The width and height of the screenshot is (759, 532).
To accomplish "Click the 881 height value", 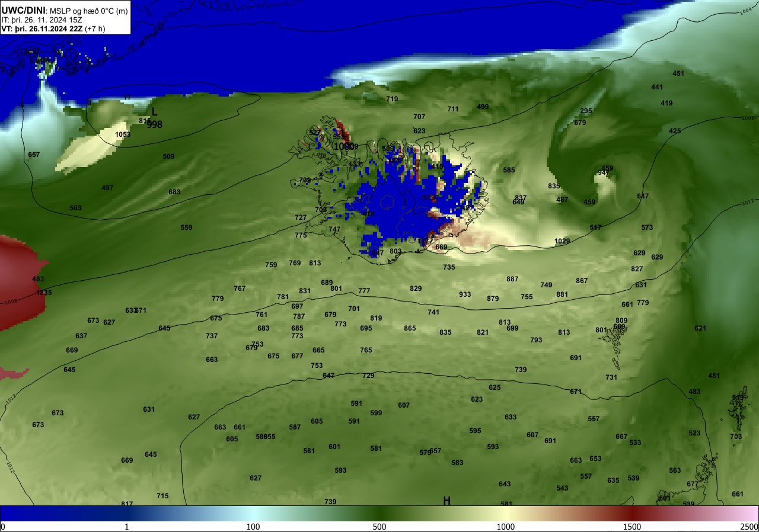I will coord(562,294).
